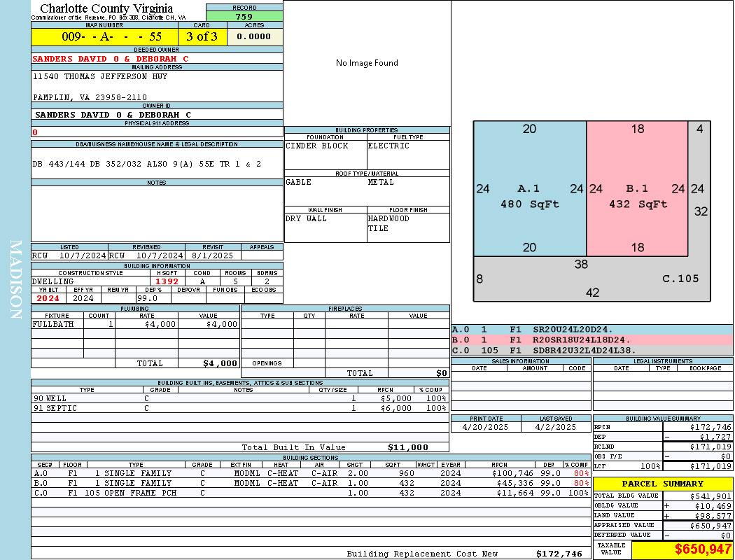Click the FULLBATH fixture row

[136, 324]
